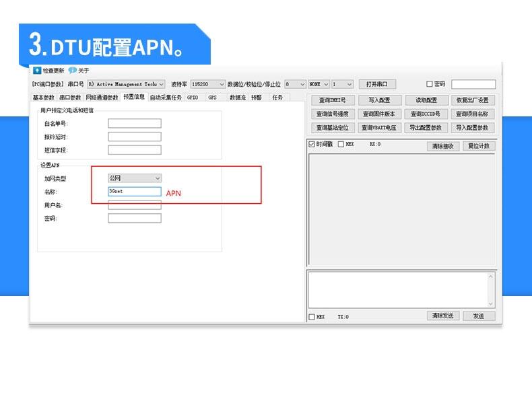Click the APN 名称 input field
This screenshot has height=403, width=532.
pos(135,191)
